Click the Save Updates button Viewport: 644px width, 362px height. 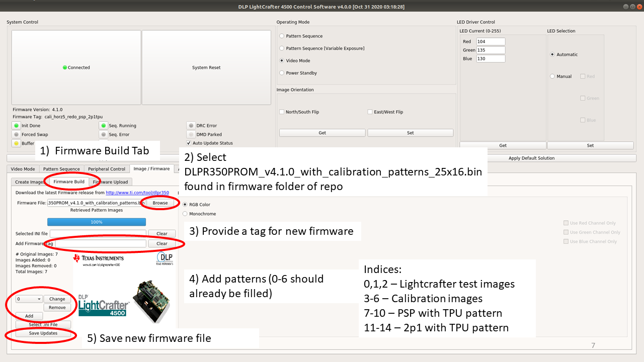pyautogui.click(x=43, y=333)
